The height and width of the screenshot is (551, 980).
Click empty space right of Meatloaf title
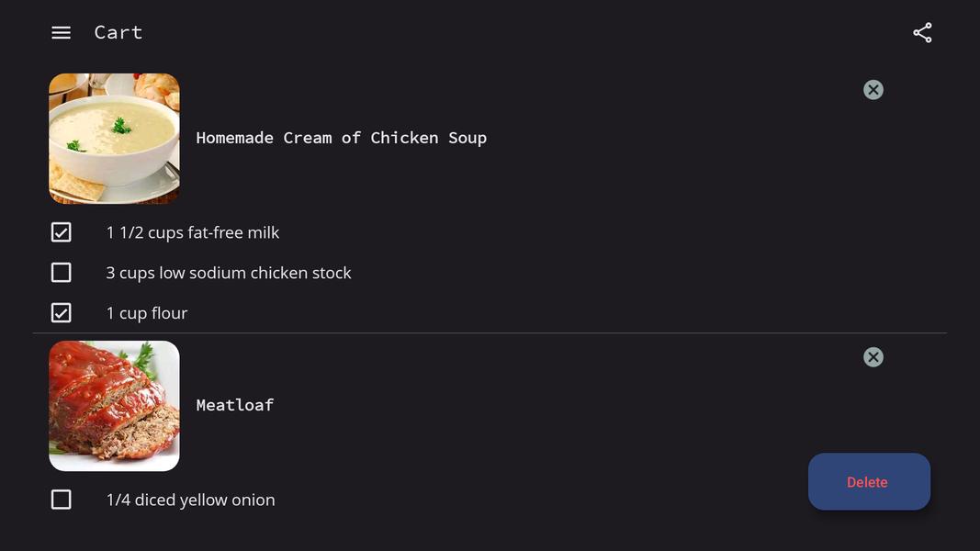[x=551, y=405]
